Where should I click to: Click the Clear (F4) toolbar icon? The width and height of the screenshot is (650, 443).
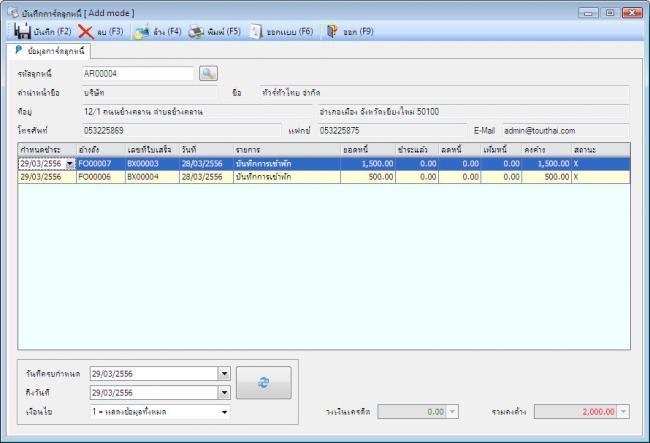pos(142,32)
